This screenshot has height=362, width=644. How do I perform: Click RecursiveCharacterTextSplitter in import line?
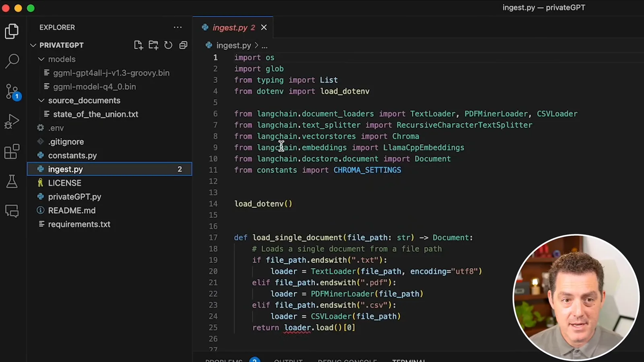tap(464, 125)
